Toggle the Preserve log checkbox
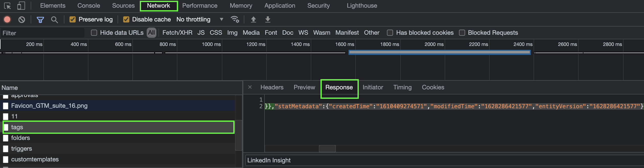The image size is (644, 168). (x=73, y=19)
